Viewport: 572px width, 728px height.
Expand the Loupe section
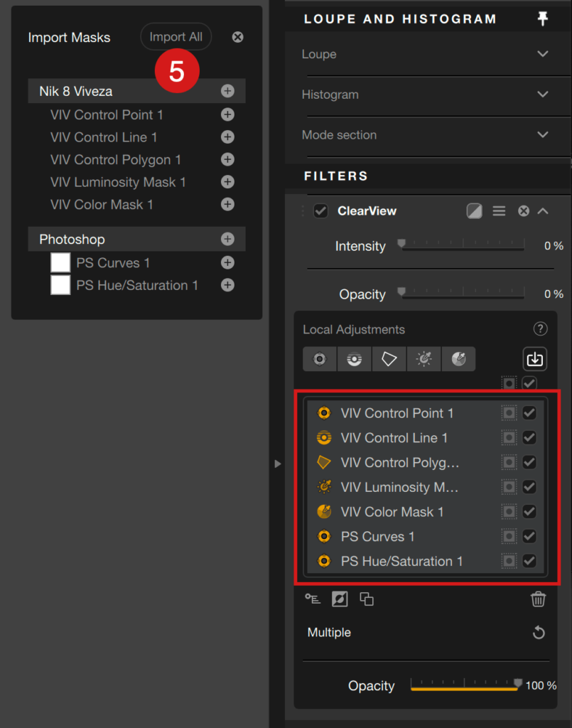[x=543, y=54]
